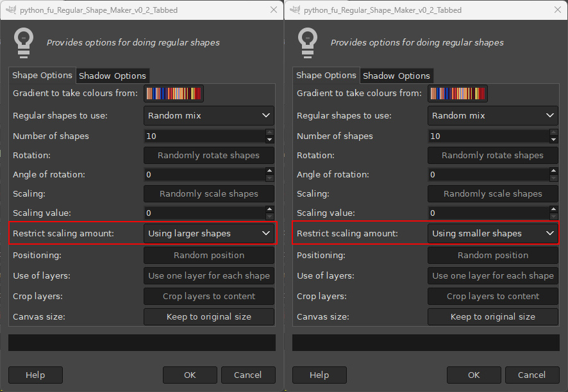Toggle Randomly rotate shapes in the smaller-shapes dialog

pos(493,155)
